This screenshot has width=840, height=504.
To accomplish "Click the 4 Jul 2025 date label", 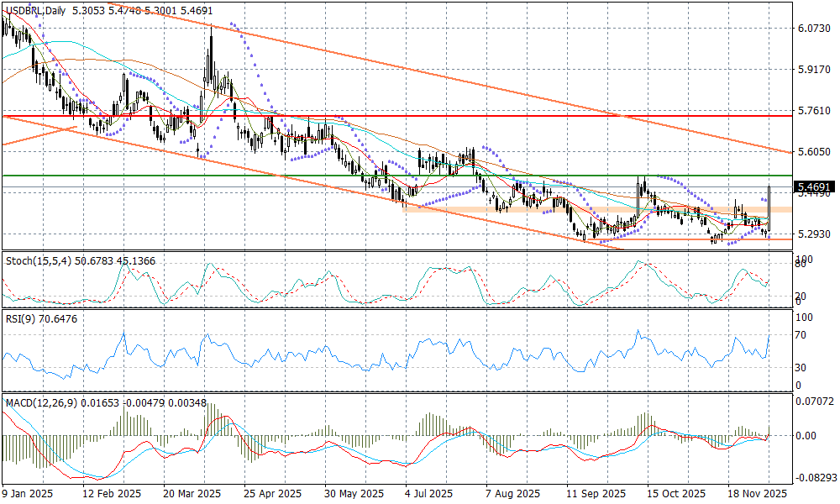I will point(428,494).
